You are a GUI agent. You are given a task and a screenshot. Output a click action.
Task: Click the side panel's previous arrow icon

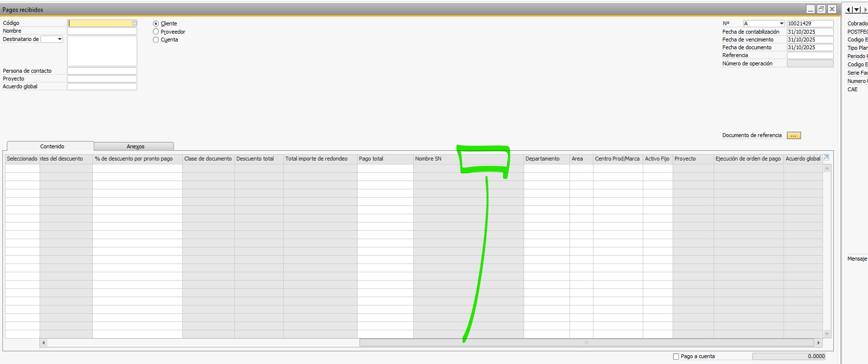tap(849, 10)
